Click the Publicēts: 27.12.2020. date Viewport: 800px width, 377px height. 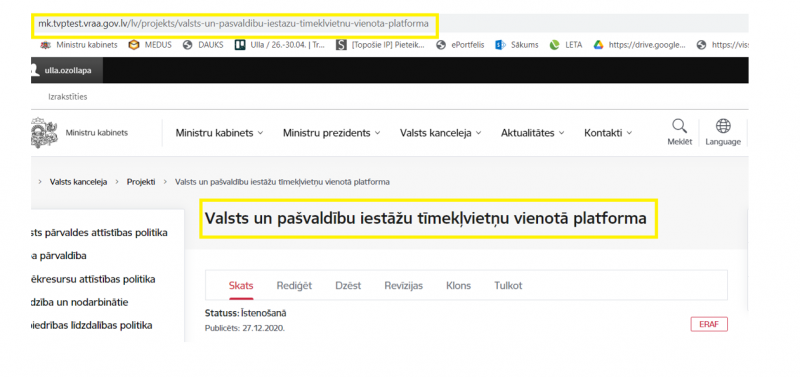pyautogui.click(x=245, y=328)
